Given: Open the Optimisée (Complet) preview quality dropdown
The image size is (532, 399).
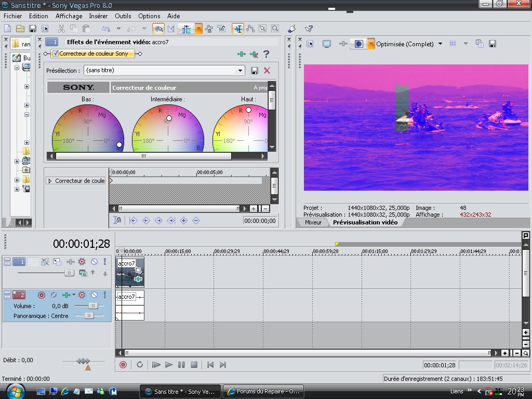Looking at the screenshot, I should coord(440,44).
